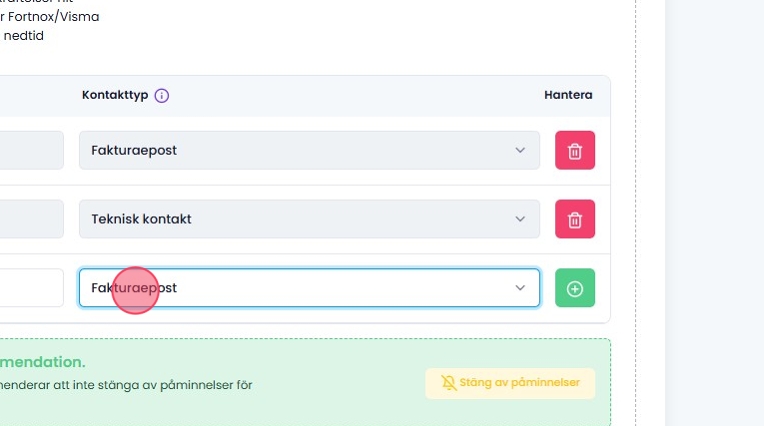Click the white input field in last row
Image resolution: width=764 pixels, height=426 pixels.
[30, 288]
